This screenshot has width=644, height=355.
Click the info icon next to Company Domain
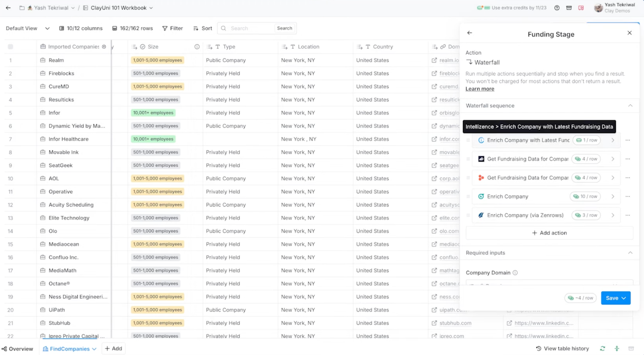click(x=515, y=273)
